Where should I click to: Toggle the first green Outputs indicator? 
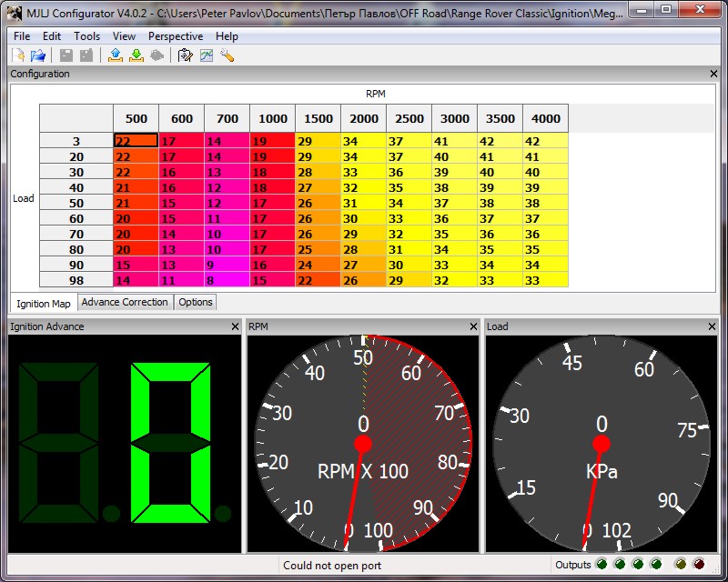point(602,565)
